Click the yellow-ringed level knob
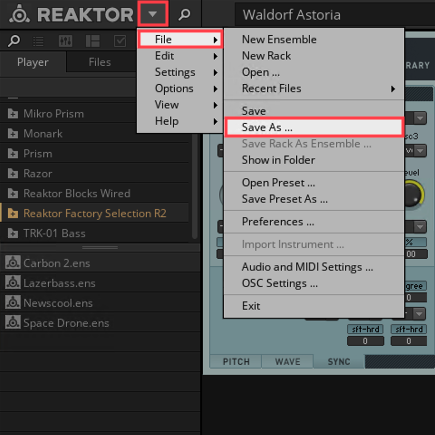This screenshot has width=435, height=435. click(x=414, y=194)
